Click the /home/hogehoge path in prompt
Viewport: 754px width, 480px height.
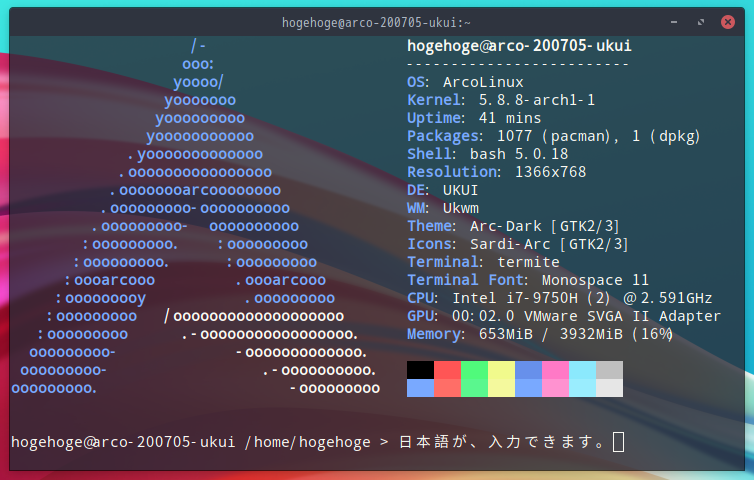(308, 442)
